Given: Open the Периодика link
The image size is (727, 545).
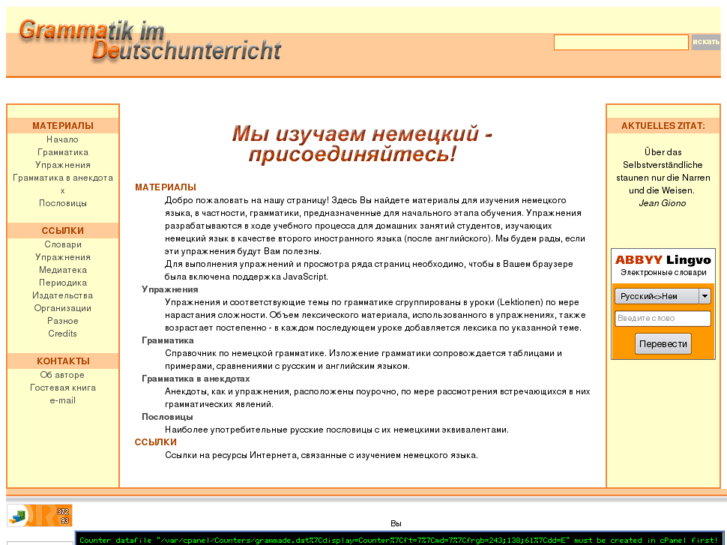Looking at the screenshot, I should coord(63,283).
